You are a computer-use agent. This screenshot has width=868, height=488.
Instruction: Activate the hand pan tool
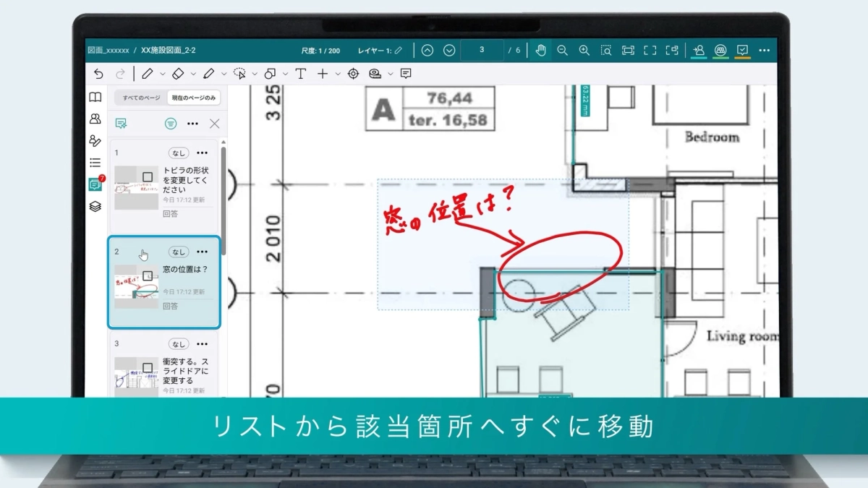coord(540,50)
